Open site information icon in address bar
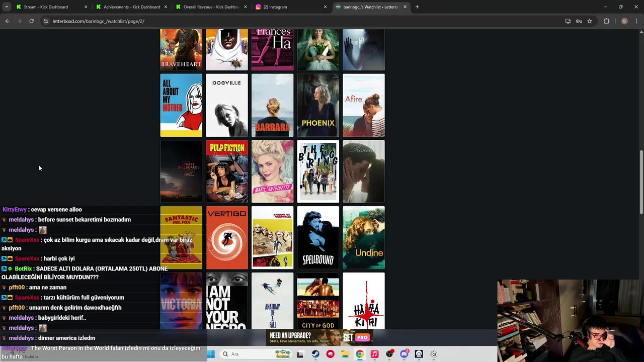 [x=46, y=21]
